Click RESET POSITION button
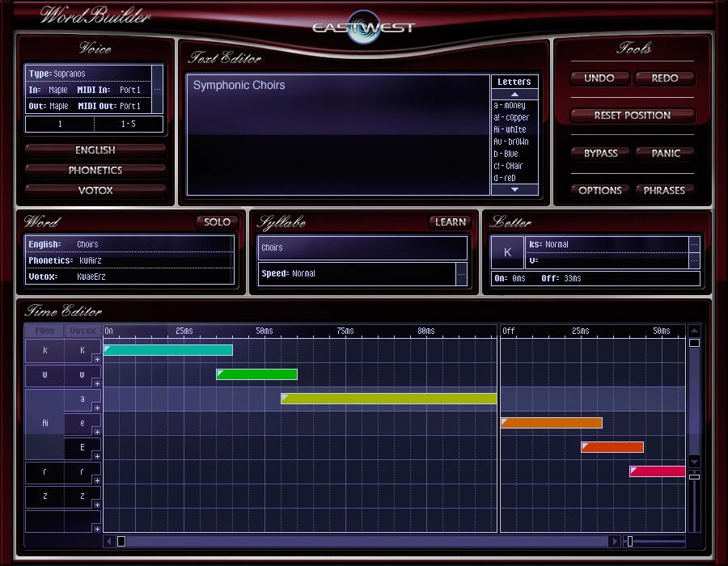The image size is (728, 566). click(x=633, y=115)
